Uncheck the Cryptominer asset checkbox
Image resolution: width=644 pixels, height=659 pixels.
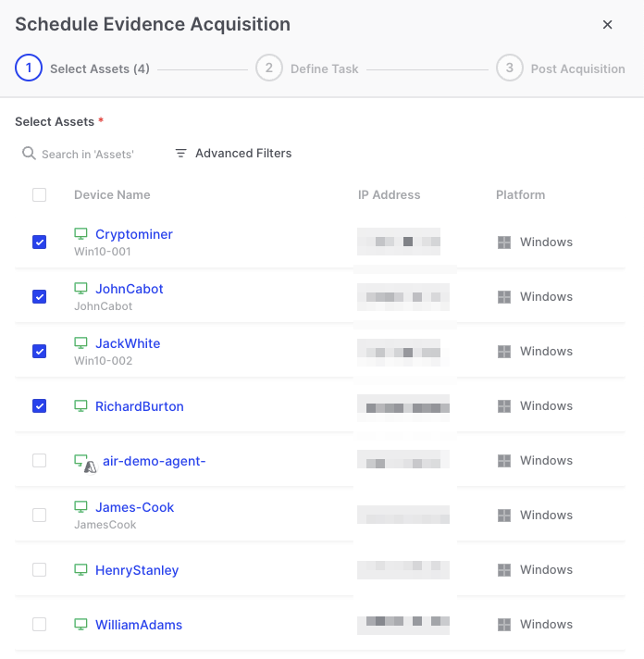click(x=39, y=242)
